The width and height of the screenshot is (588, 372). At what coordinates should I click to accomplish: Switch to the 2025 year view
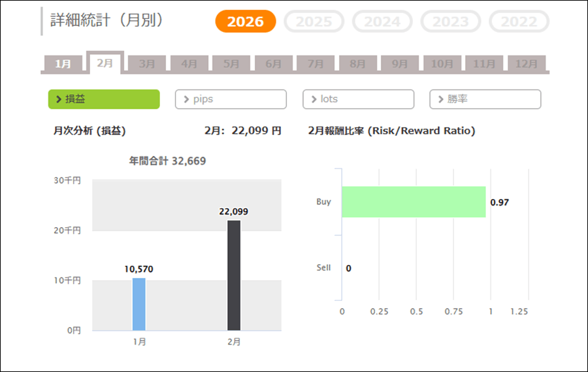314,22
